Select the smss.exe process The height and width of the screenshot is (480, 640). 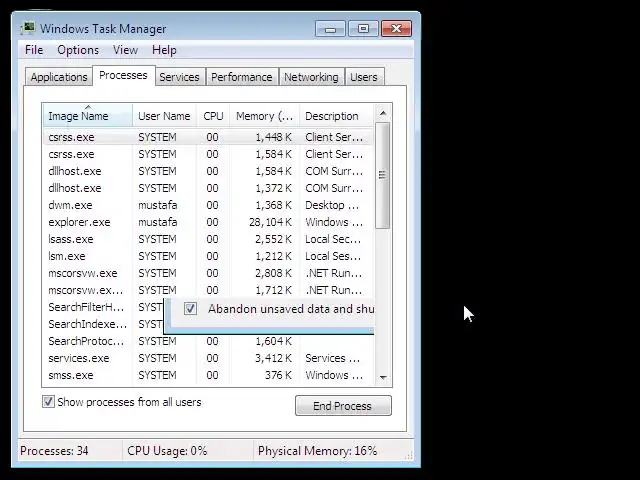[208, 375]
